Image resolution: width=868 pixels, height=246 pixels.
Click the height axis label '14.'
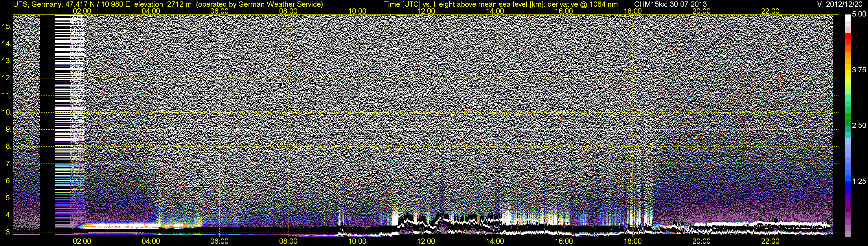click(x=7, y=43)
